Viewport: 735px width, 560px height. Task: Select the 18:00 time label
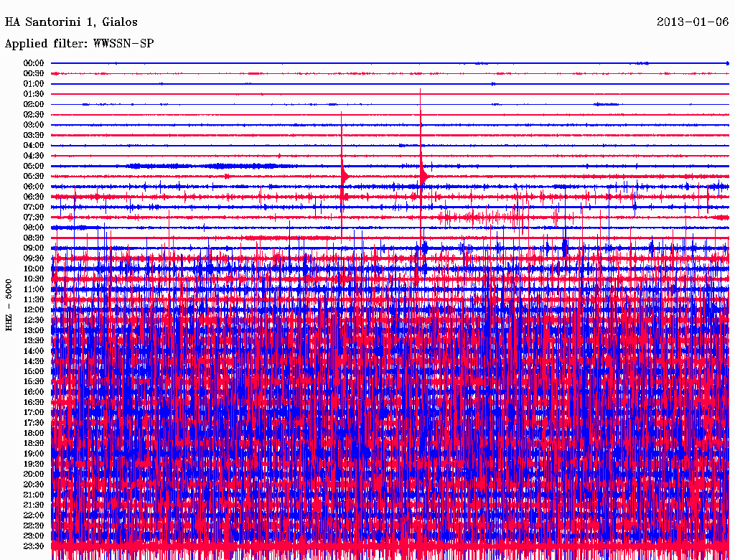click(x=34, y=433)
